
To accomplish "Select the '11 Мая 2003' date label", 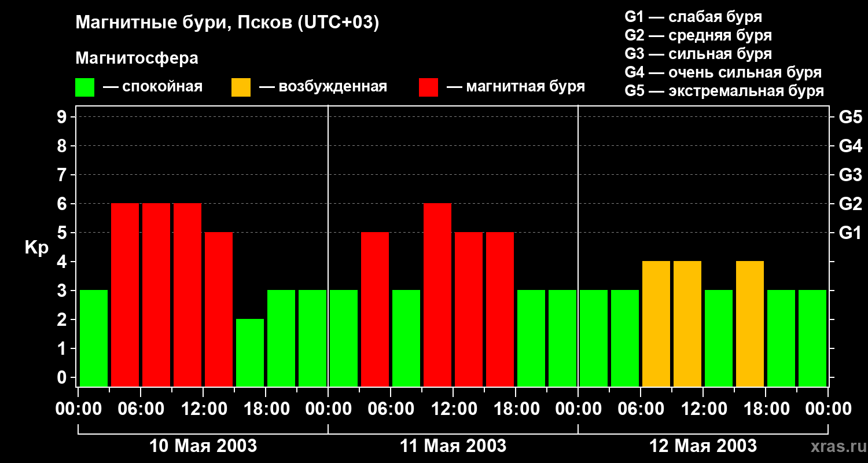I will click(x=453, y=446).
